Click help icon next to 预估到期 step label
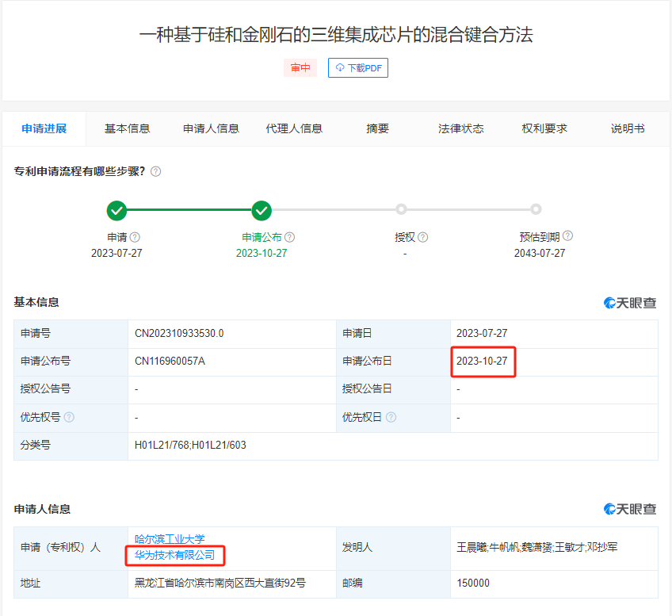This screenshot has height=616, width=672. [567, 236]
